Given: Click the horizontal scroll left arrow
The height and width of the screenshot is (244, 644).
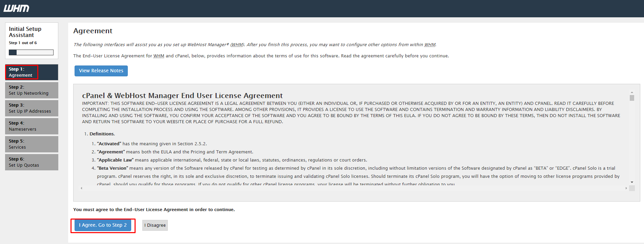Looking at the screenshot, I should [x=81, y=188].
